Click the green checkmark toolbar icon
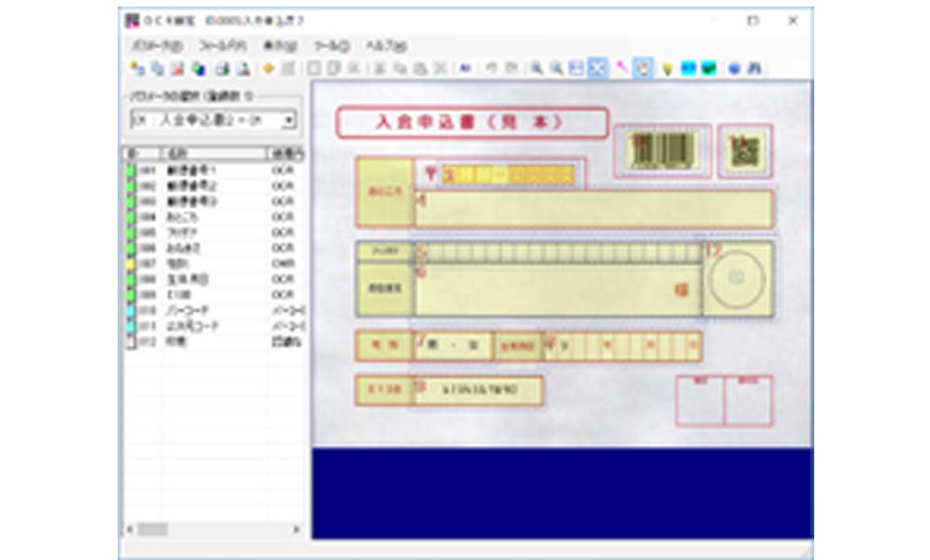 pos(709,68)
